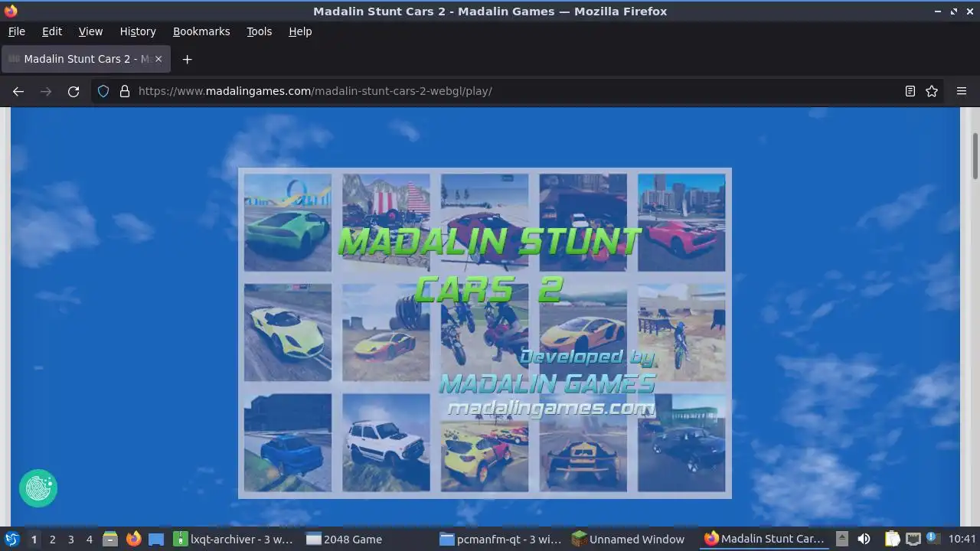This screenshot has width=980, height=551.
Task: Switch to lxqt-archiver taskbar window
Action: point(234,540)
